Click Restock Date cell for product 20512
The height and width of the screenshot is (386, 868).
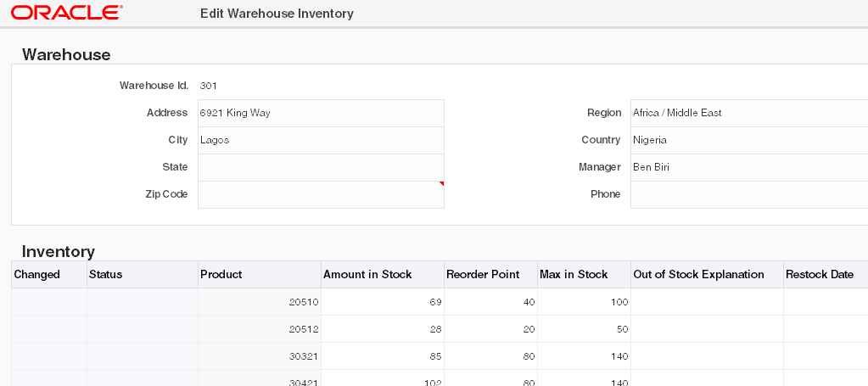coord(826,329)
